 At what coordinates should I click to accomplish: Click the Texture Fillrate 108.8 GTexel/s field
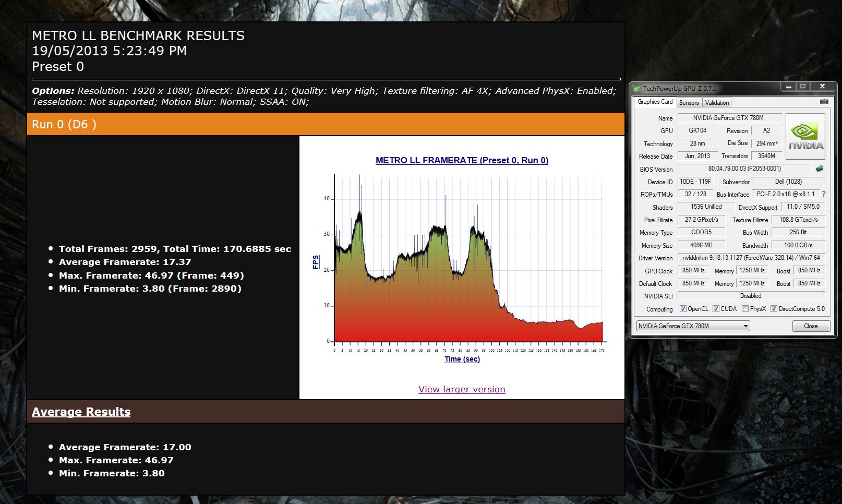point(798,220)
